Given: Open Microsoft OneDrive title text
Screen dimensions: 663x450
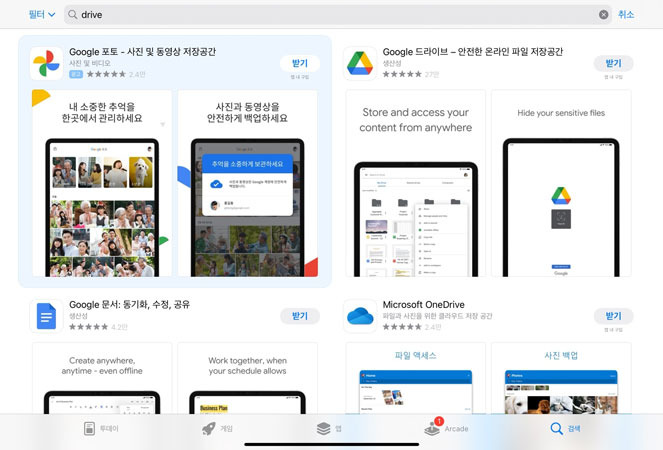Looking at the screenshot, I should 423,305.
